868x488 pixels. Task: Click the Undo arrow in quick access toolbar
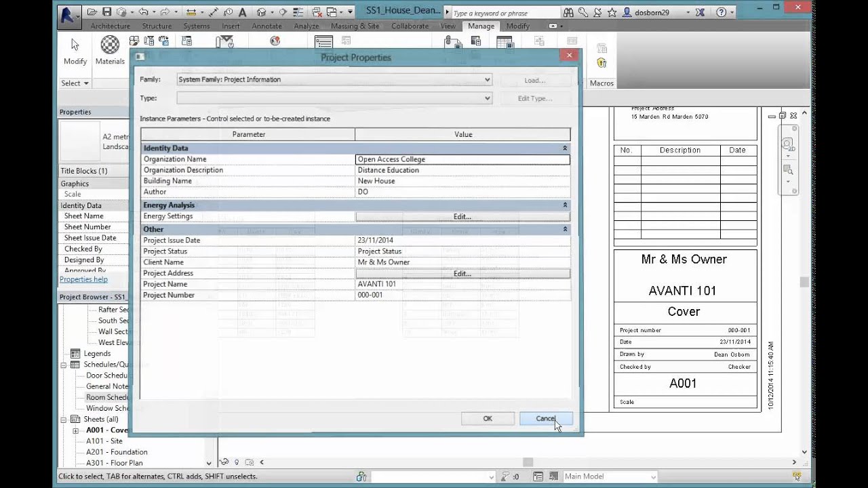143,12
